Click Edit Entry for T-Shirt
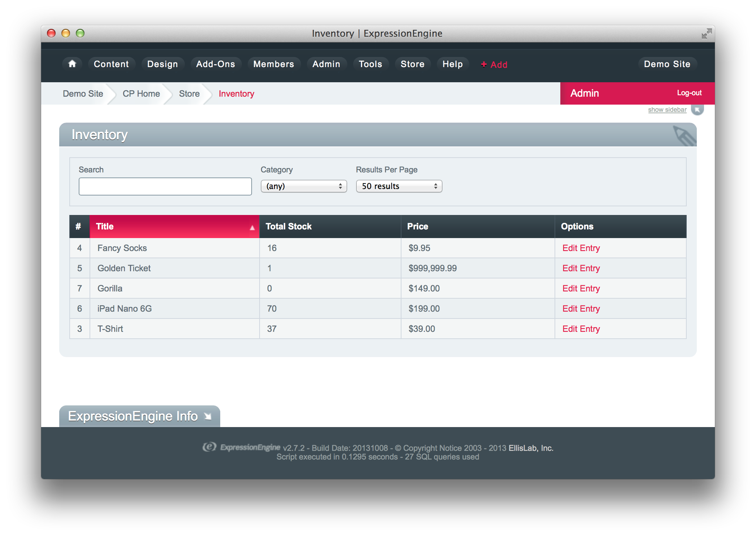 click(581, 329)
